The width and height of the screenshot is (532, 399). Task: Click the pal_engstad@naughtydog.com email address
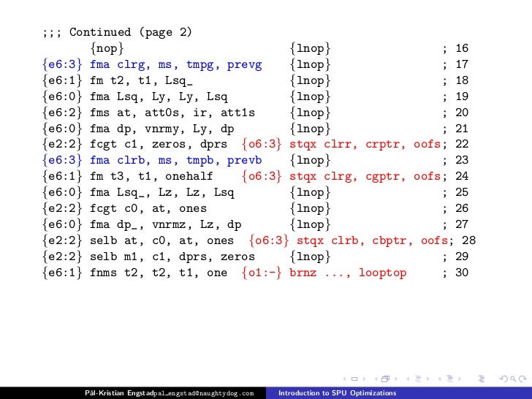point(203,394)
